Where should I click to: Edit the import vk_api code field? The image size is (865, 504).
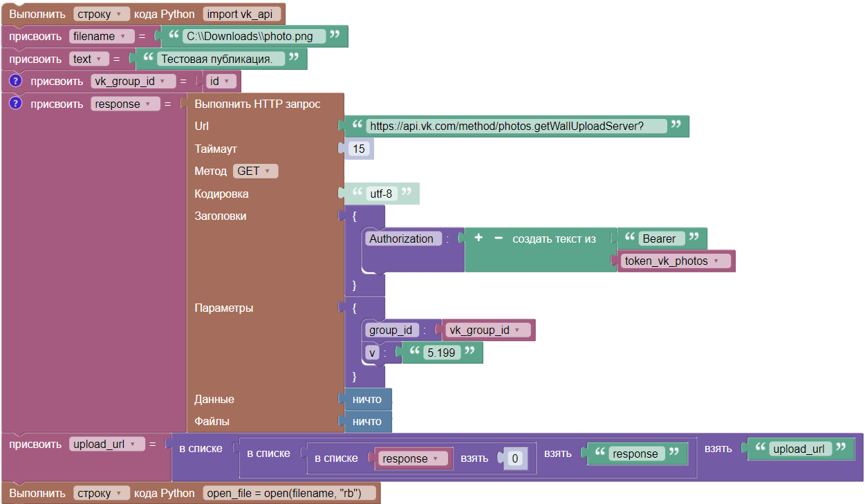pos(241,15)
